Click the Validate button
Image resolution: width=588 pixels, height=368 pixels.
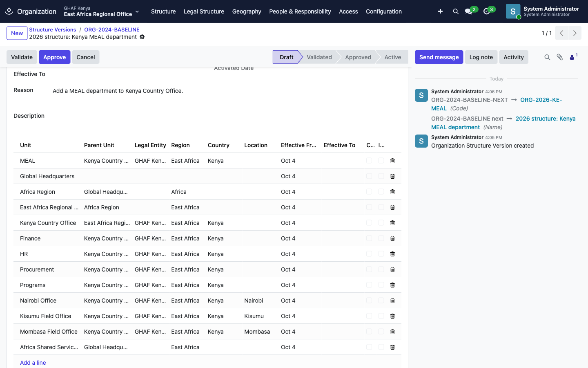22,57
